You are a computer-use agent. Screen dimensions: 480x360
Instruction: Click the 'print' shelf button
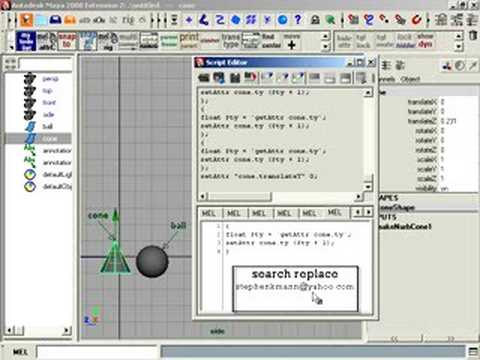pos(189,41)
